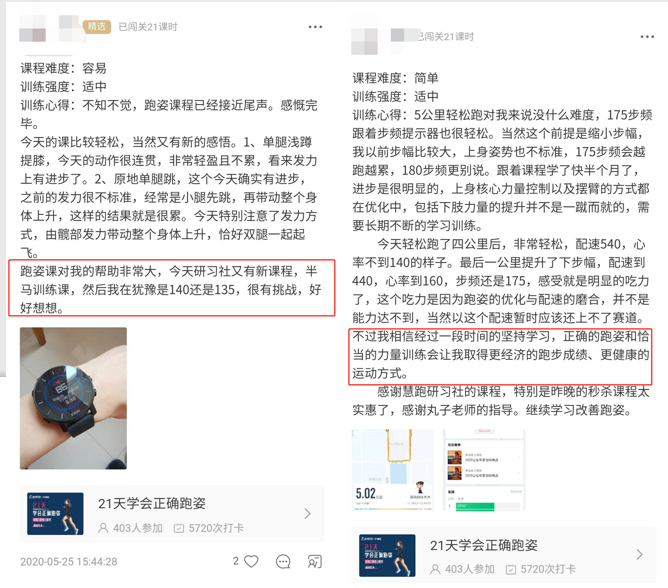Image resolution: width=668 pixels, height=588 pixels.
Task: Open left course cover image
Action: 55,513
